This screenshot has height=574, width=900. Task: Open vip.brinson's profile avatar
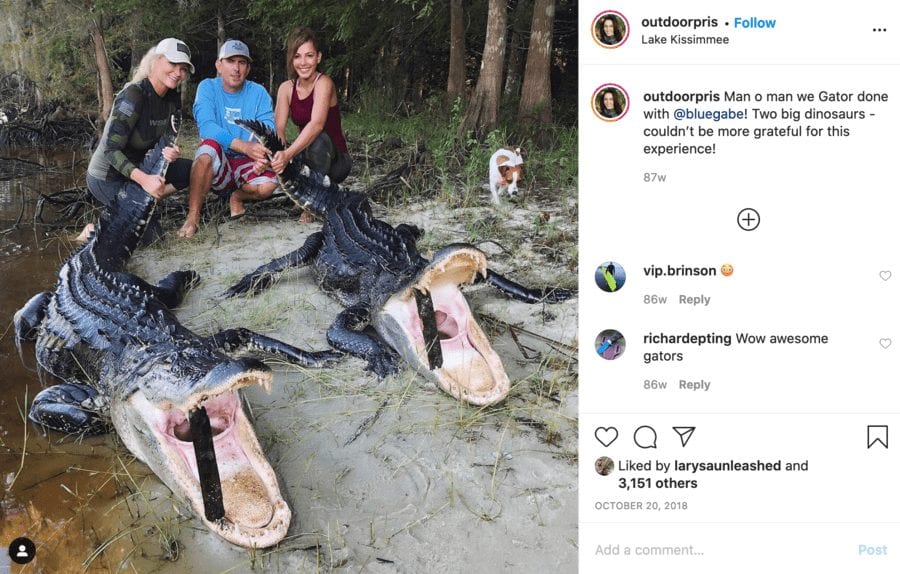pos(610,277)
